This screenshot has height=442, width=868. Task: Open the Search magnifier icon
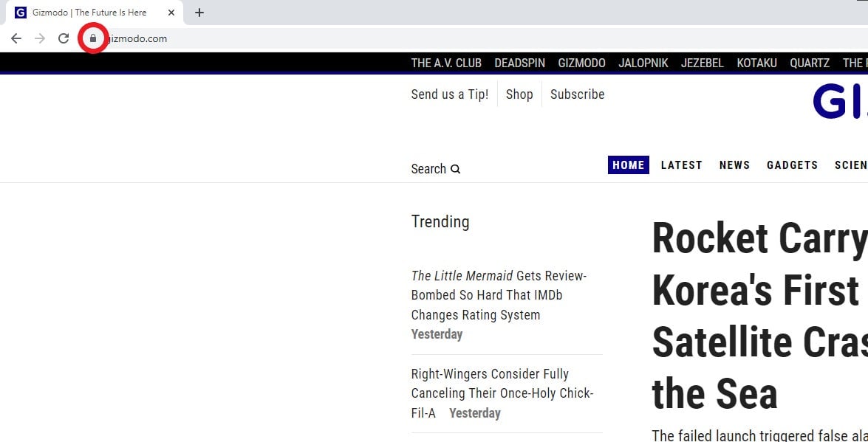pyautogui.click(x=455, y=168)
